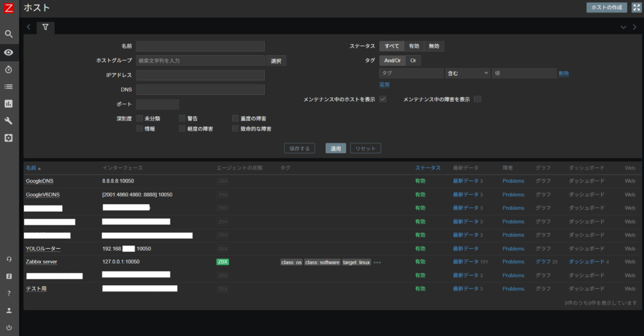Expand the filter tab list chevron
The height and width of the screenshot is (336, 644).
(623, 28)
